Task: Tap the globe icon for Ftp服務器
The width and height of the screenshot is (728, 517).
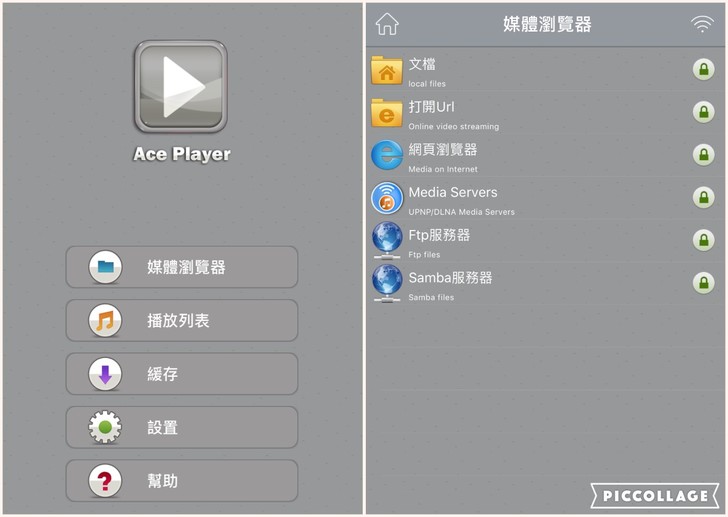Action: [x=387, y=240]
